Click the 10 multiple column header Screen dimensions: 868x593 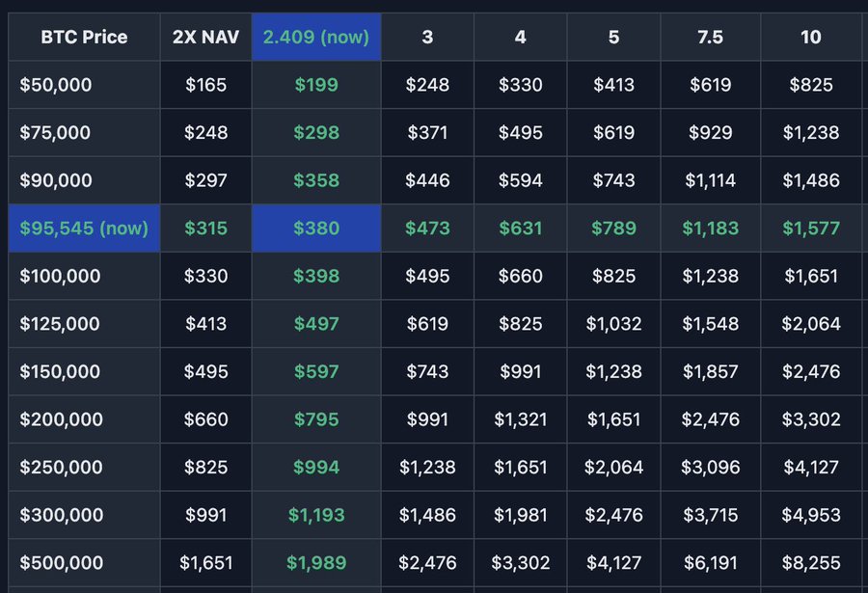tap(811, 37)
